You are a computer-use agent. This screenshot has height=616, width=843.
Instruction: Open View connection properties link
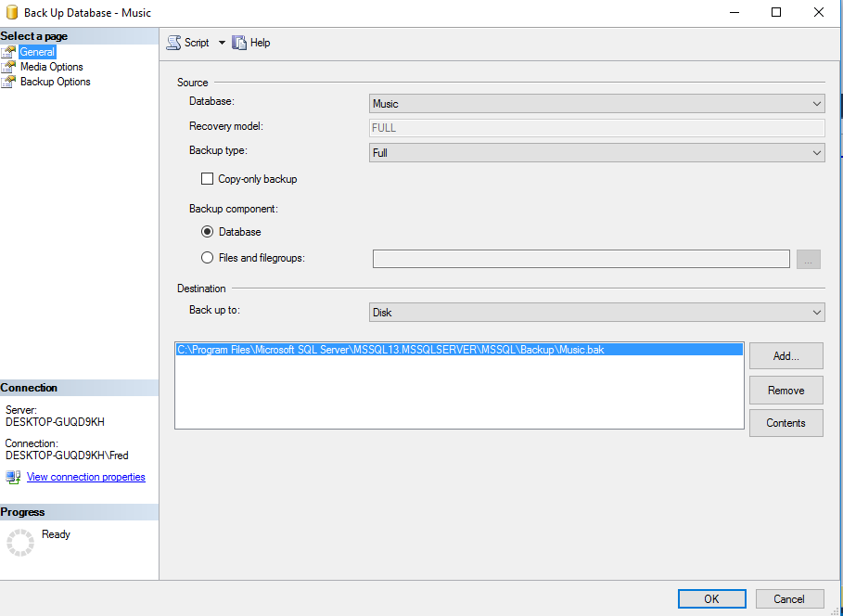coord(86,477)
